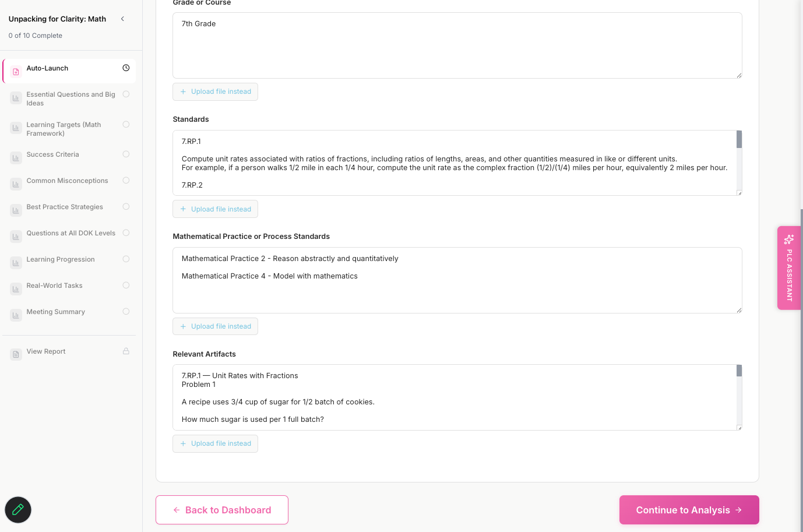This screenshot has height=532, width=803.
Task: Collapse the sidebar with the chevron
Action: (122, 19)
